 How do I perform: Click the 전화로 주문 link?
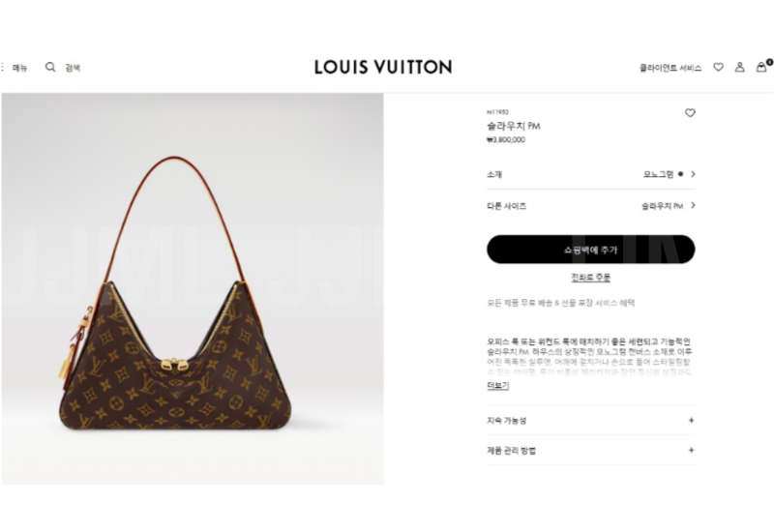click(x=591, y=278)
